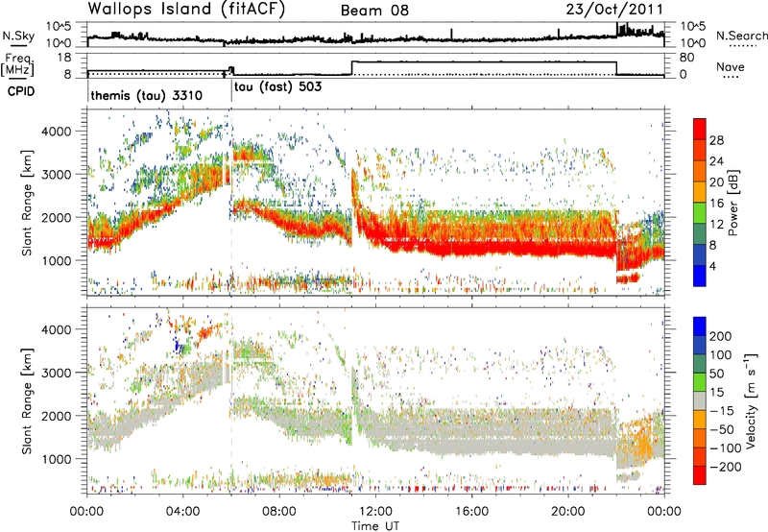Viewport: 768px width, 532px height.
Task: Click the "04:00" time tick label
Action: (x=182, y=512)
